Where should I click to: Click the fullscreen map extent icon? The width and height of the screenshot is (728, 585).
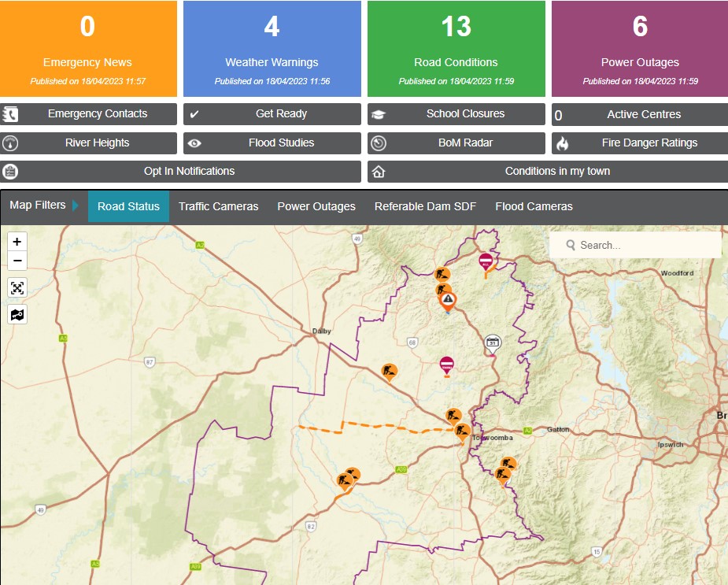(x=17, y=287)
